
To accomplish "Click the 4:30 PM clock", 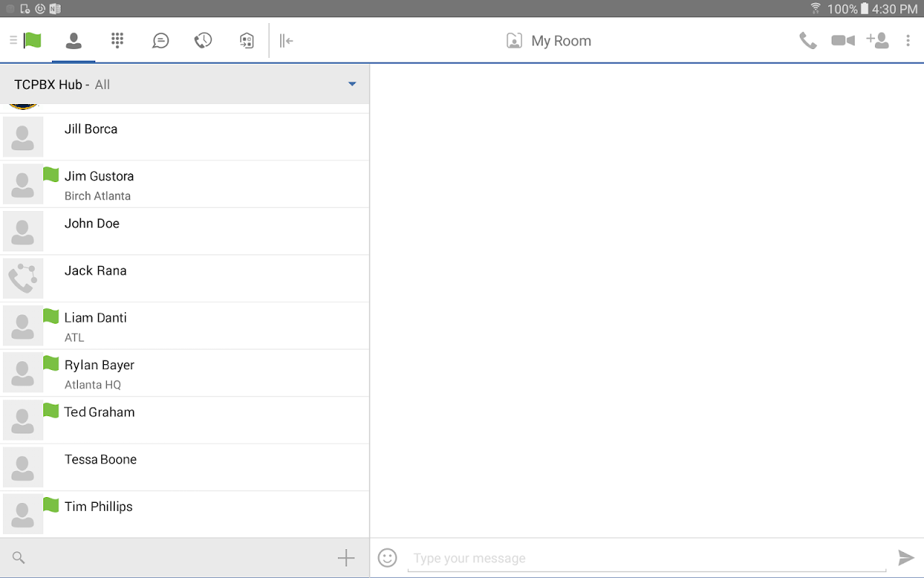I will tap(894, 9).
